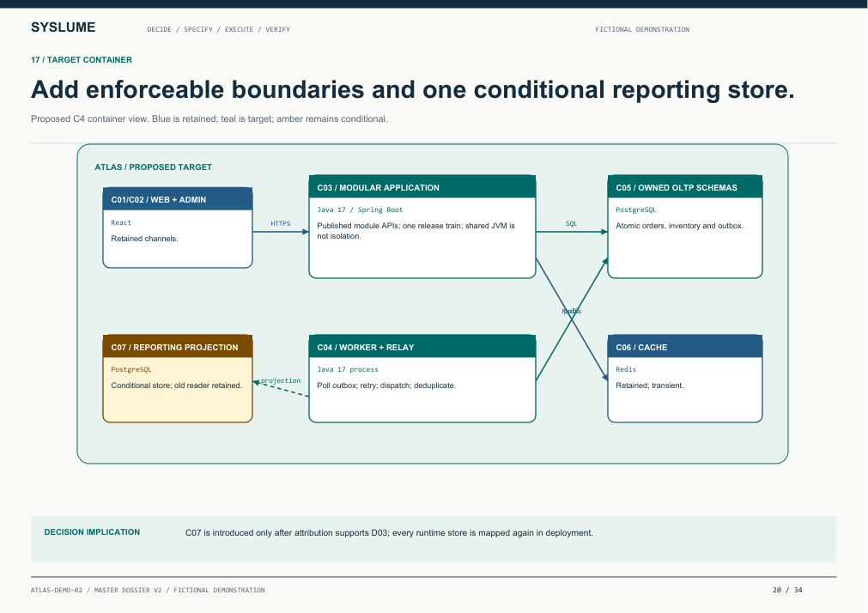
Task: Select the 'C06 / CACHE' container header
Action: 685,347
